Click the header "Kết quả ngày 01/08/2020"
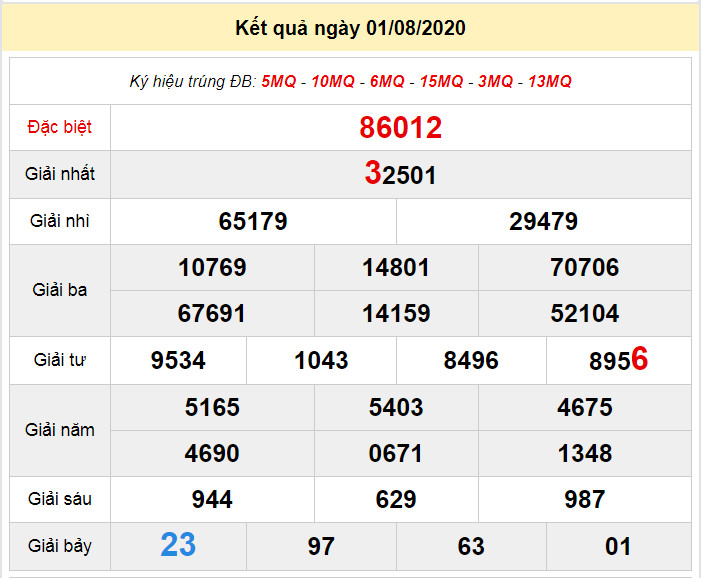The image size is (701, 578). tap(350, 28)
